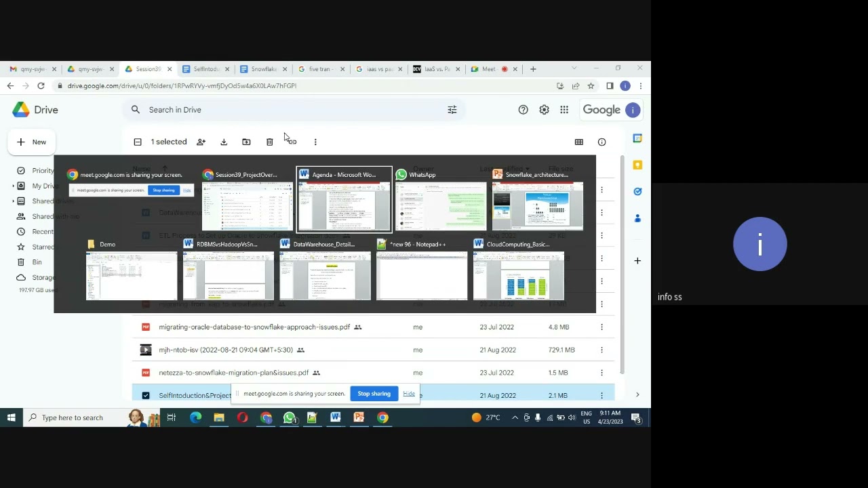Select the 'Snowflake_architecture' PowerPoint thumbnail
The image size is (868, 488).
(538, 199)
